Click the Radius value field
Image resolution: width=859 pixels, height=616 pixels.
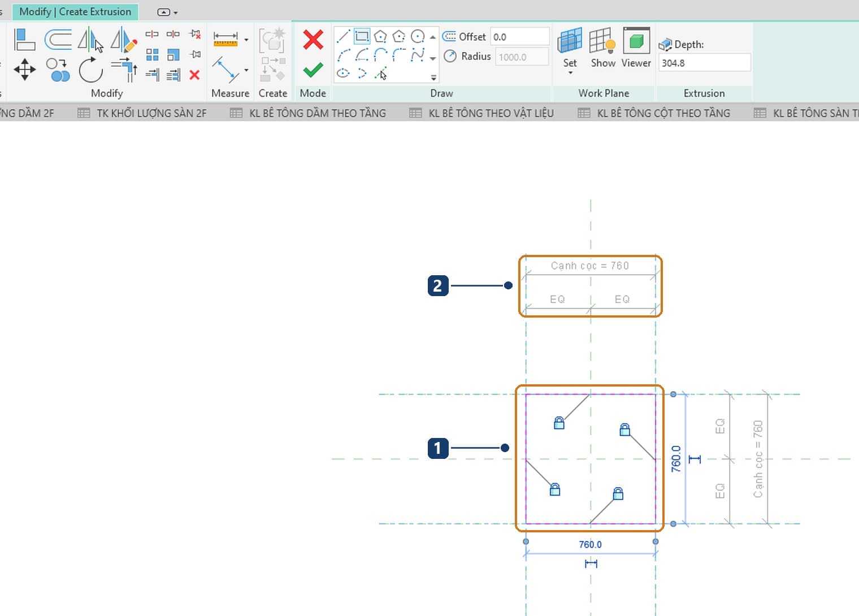pos(522,57)
